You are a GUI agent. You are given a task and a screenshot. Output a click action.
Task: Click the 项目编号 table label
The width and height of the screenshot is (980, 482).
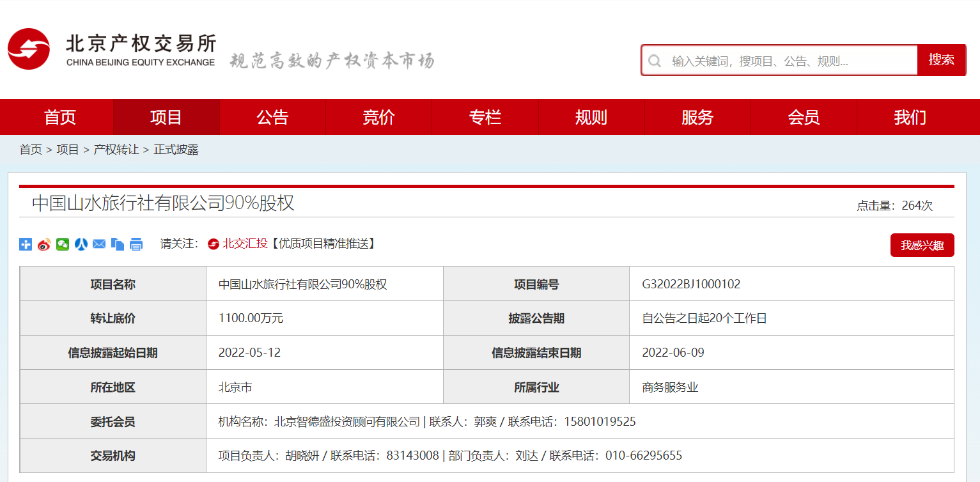[536, 284]
